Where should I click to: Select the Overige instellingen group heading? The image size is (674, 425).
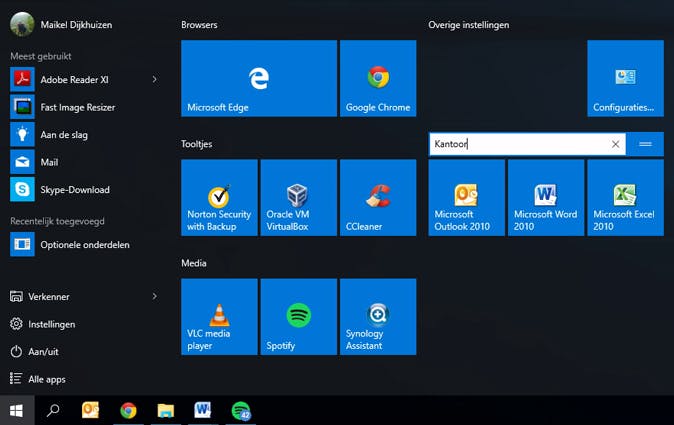469,25
